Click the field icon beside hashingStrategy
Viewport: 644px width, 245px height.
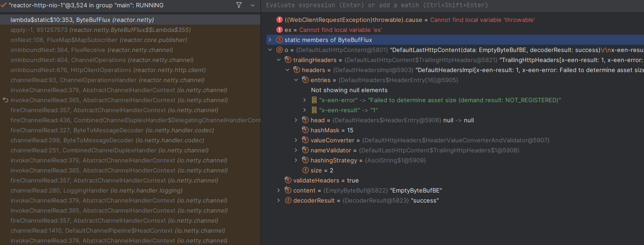[x=306, y=161]
